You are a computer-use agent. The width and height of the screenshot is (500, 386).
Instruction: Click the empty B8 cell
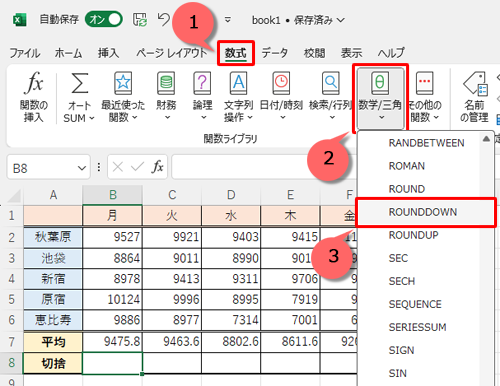point(113,363)
